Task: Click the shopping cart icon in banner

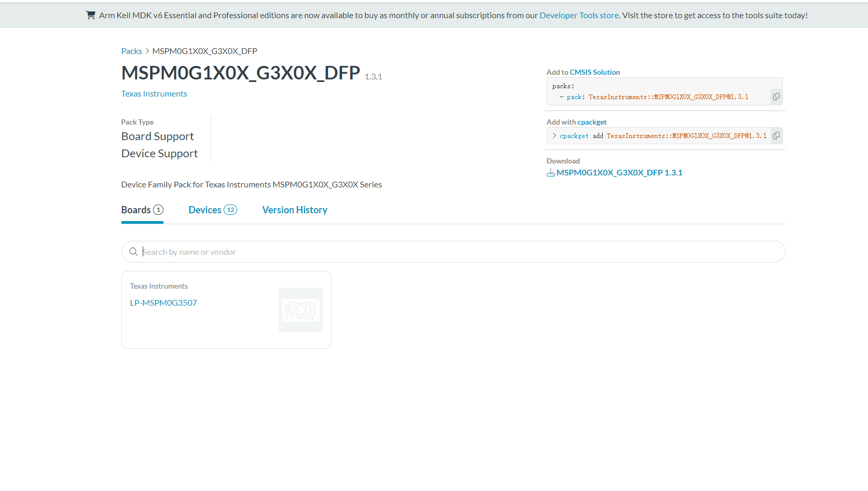Action: point(91,15)
